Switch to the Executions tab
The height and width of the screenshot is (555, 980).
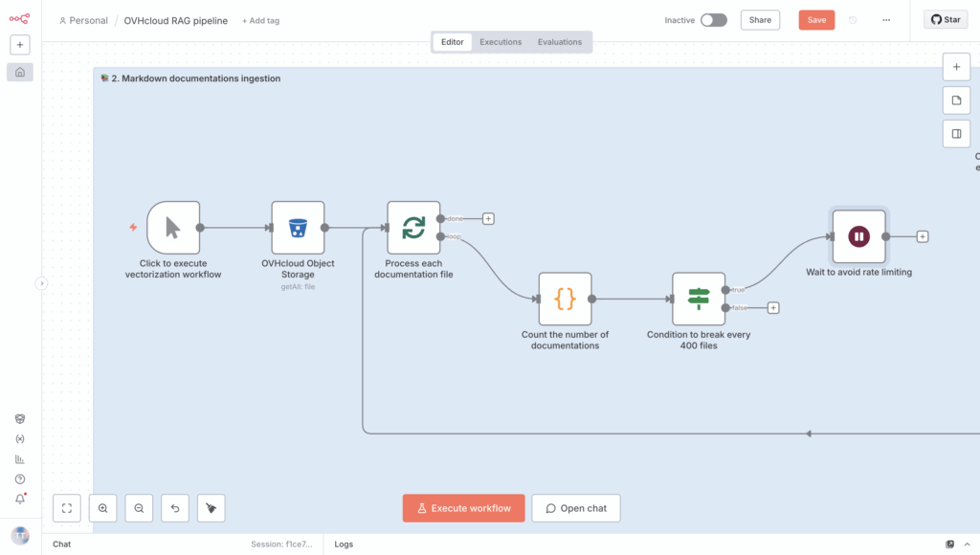501,42
